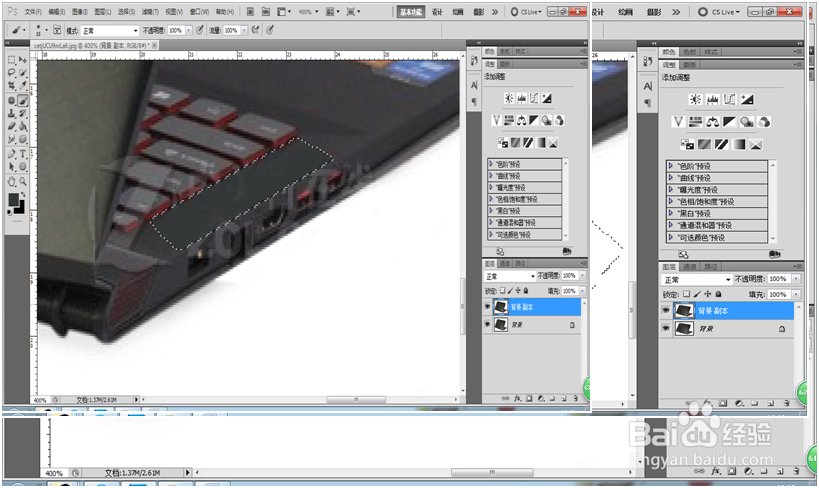The image size is (819, 488).
Task: Select the Crop tool in toolbox
Action: [x=11, y=85]
